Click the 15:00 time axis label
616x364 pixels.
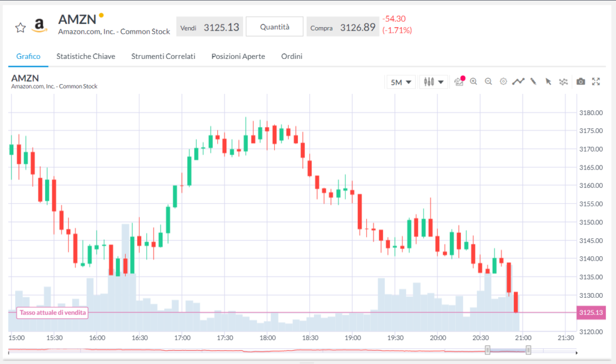click(x=16, y=338)
